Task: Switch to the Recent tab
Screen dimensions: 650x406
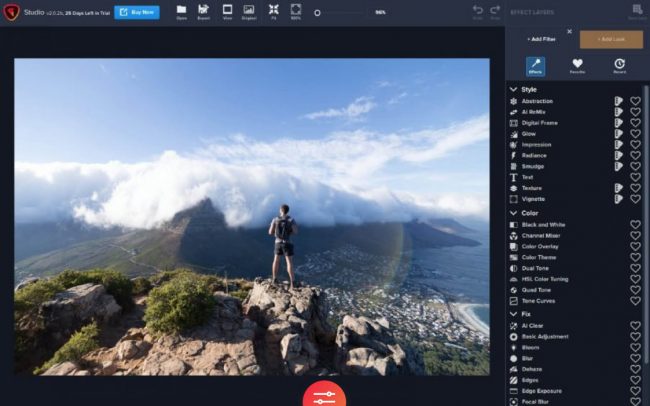Action: point(620,66)
